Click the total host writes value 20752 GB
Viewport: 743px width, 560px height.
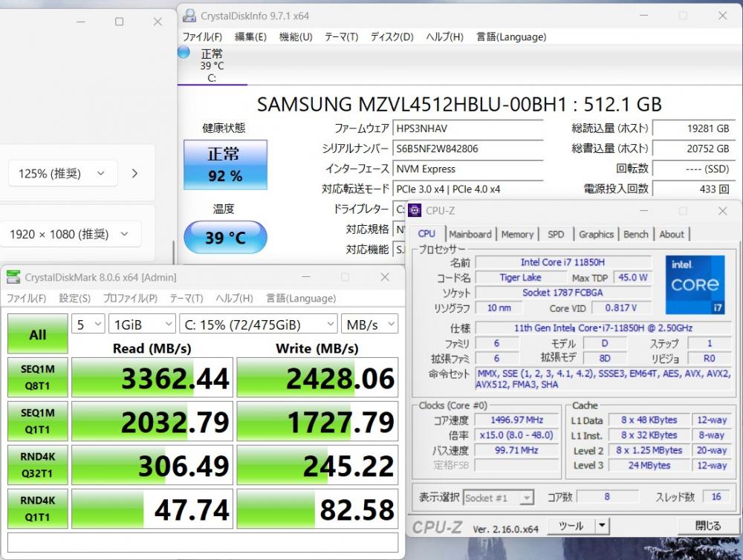pyautogui.click(x=693, y=149)
